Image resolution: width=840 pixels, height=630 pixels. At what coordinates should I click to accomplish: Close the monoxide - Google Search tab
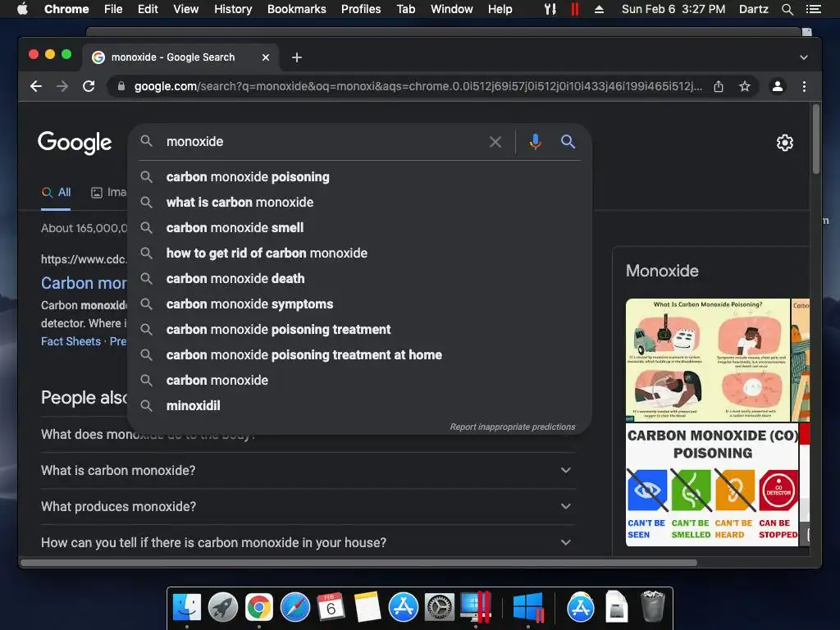pos(265,57)
